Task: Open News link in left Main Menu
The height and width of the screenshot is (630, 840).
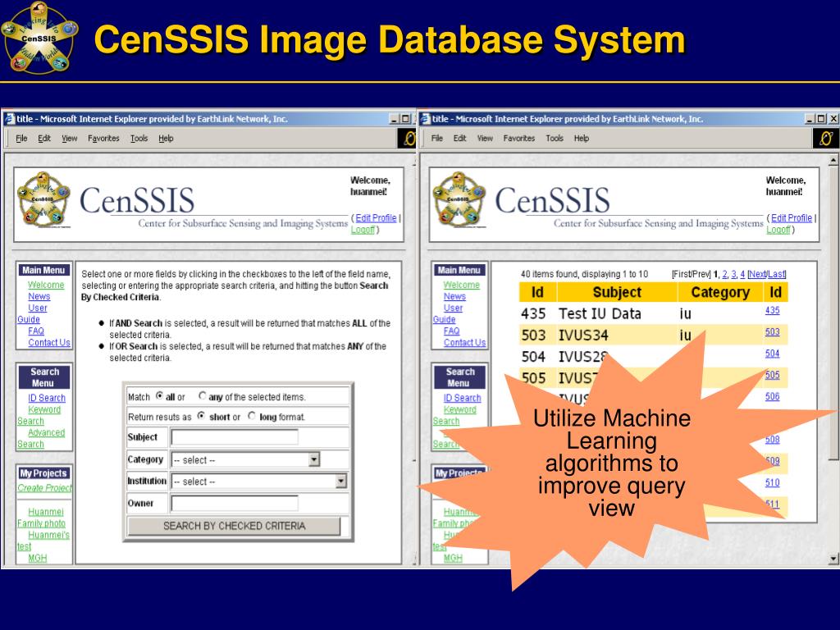Action: coord(39,296)
